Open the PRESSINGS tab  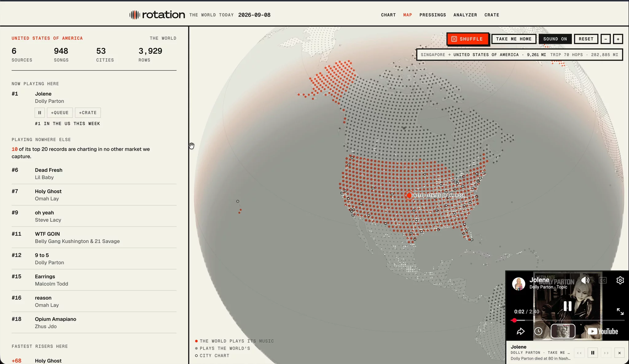tap(432, 15)
